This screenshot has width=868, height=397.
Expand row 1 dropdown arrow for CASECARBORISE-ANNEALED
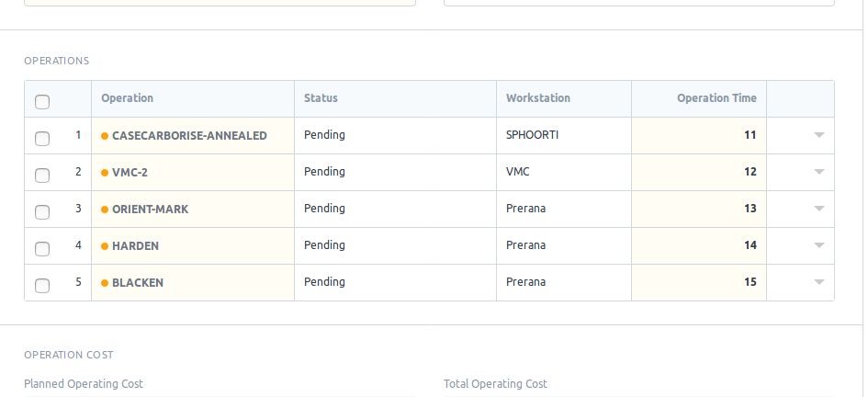(819, 135)
